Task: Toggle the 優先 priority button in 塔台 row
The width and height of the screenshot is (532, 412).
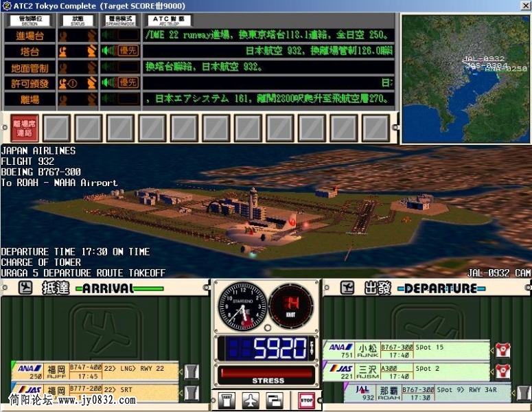Action: [128, 51]
